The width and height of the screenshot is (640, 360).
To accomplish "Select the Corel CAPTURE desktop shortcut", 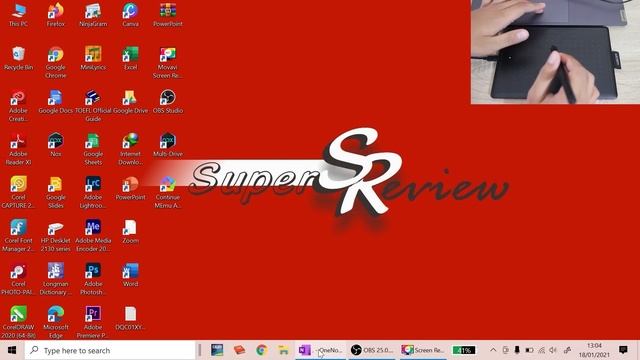I will coord(18,192).
